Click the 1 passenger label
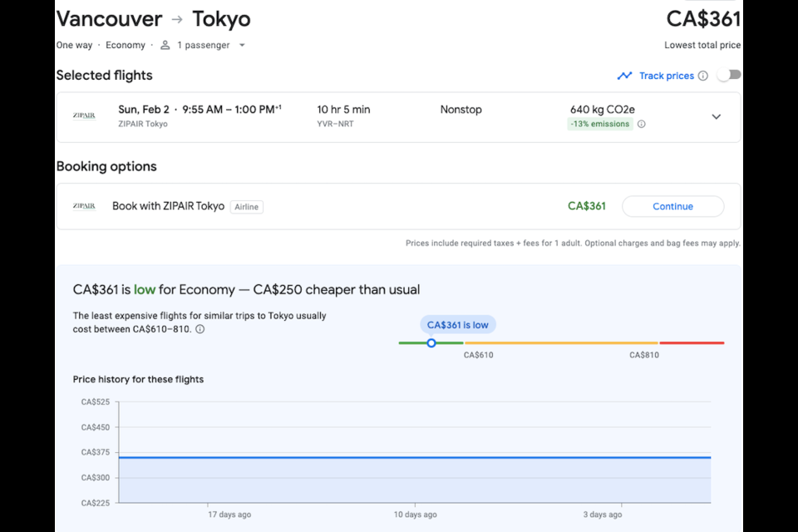 click(204, 46)
